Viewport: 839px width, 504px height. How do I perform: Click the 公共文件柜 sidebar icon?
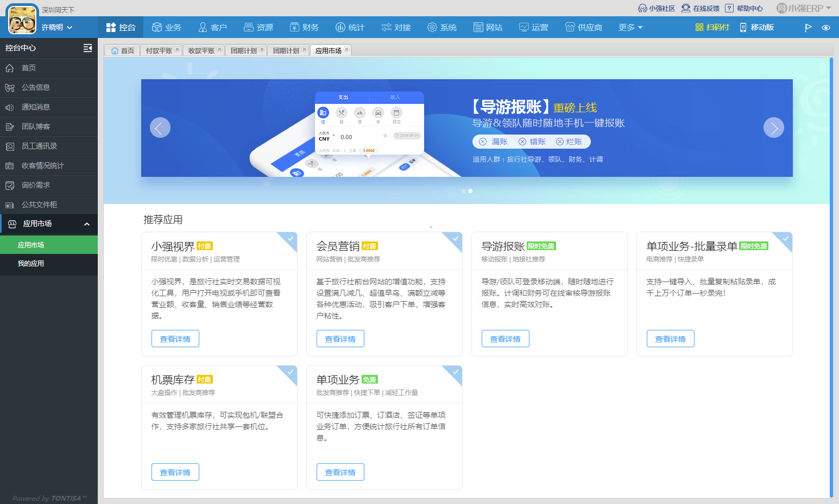(9, 205)
